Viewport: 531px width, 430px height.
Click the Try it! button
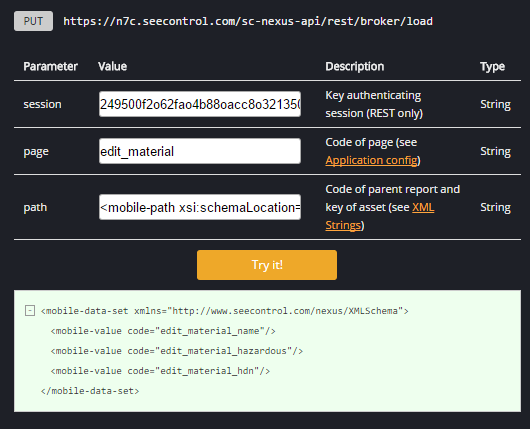[x=267, y=265]
